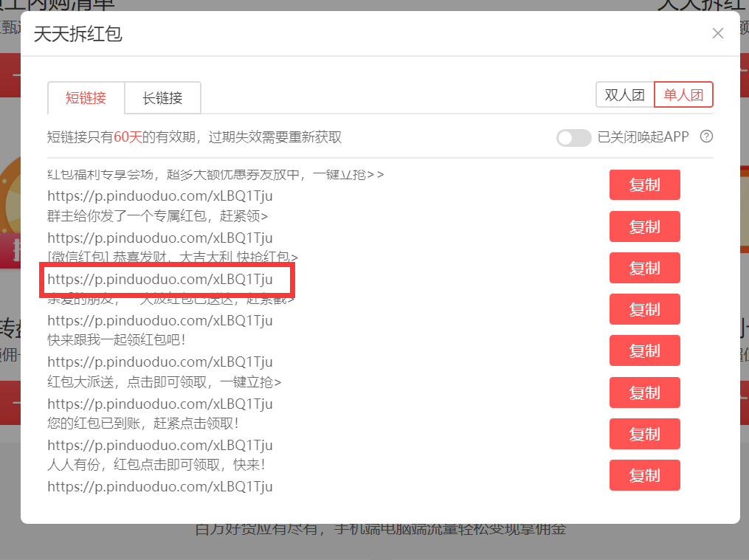Copy the 红包大派送 message

(644, 393)
